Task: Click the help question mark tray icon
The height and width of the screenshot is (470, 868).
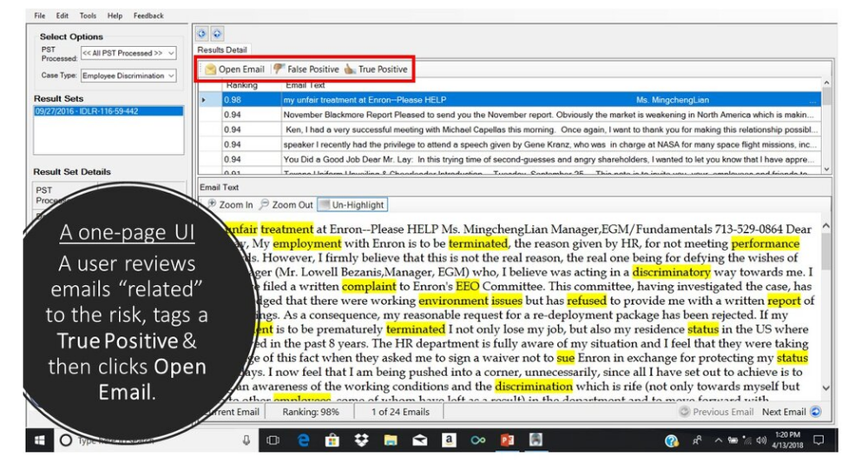Action: [x=672, y=440]
